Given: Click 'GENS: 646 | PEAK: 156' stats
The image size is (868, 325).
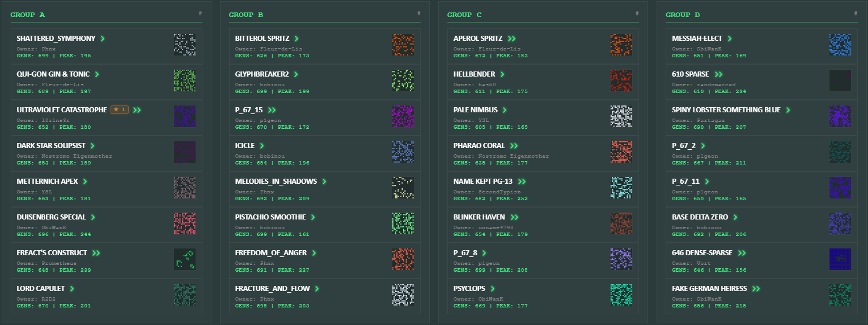Looking at the screenshot, I should point(709,270).
